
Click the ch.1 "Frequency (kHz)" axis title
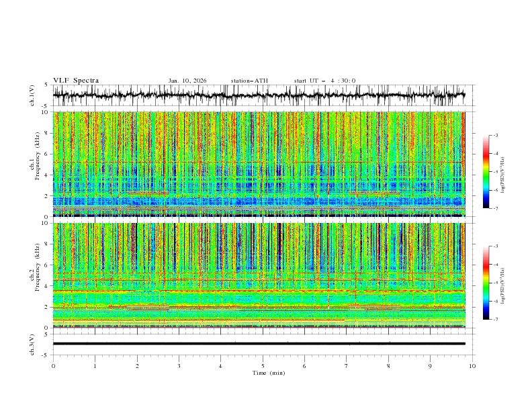pos(38,156)
